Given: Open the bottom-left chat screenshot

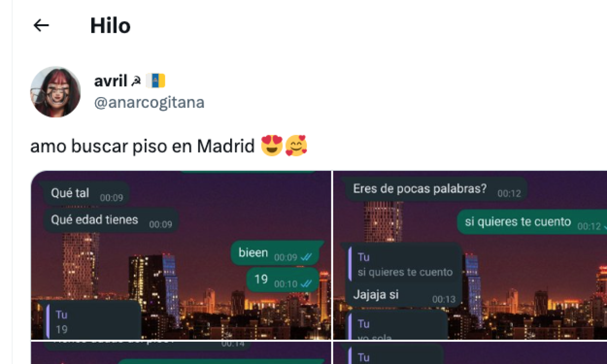Looking at the screenshot, I should pyautogui.click(x=181, y=353).
